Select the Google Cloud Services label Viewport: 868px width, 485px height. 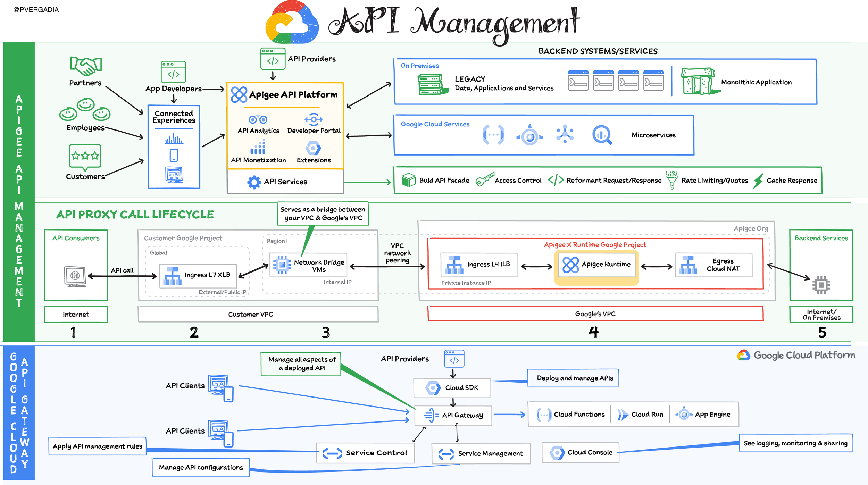[x=435, y=124]
